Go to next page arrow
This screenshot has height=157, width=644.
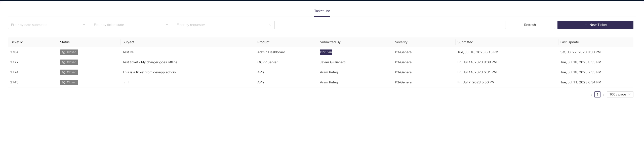click(x=603, y=95)
